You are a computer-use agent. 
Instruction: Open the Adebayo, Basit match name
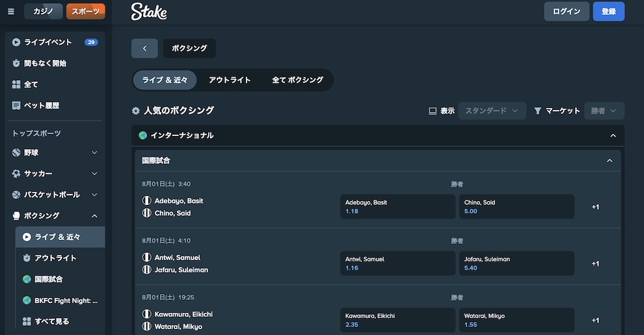tap(179, 201)
